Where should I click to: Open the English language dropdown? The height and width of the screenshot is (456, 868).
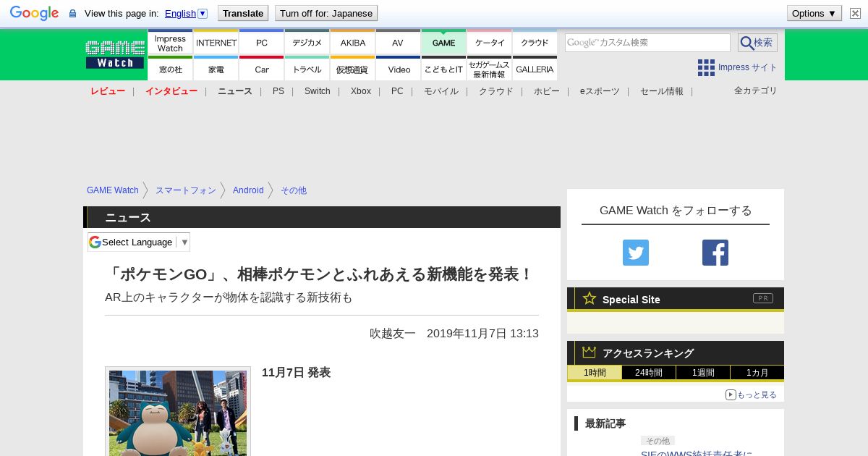tap(186, 13)
